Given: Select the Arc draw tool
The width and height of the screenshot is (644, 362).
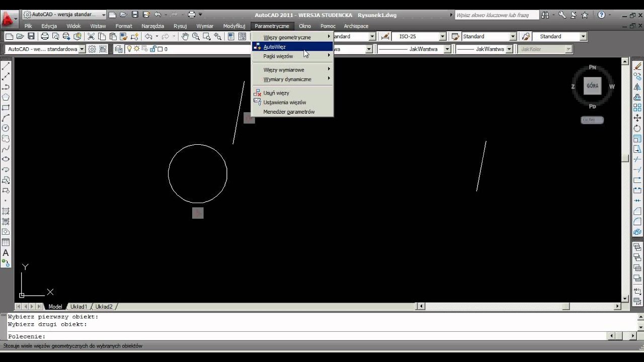Looking at the screenshot, I should click(x=6, y=118).
